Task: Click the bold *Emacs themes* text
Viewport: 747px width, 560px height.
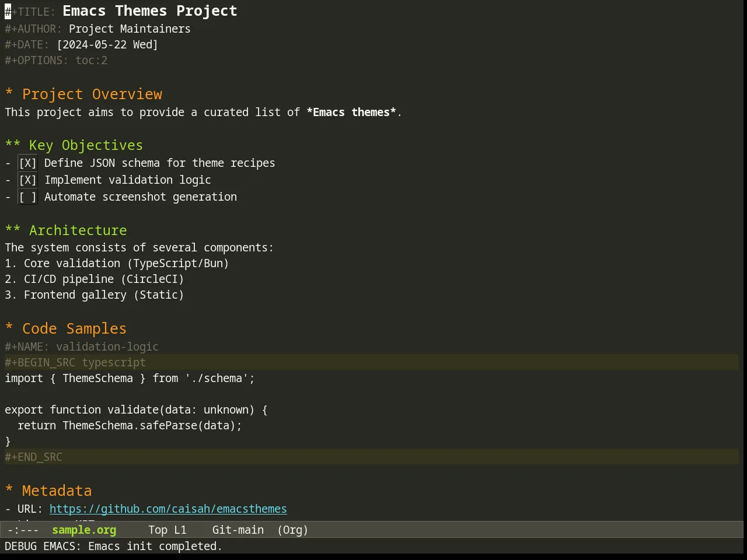Action: point(351,112)
